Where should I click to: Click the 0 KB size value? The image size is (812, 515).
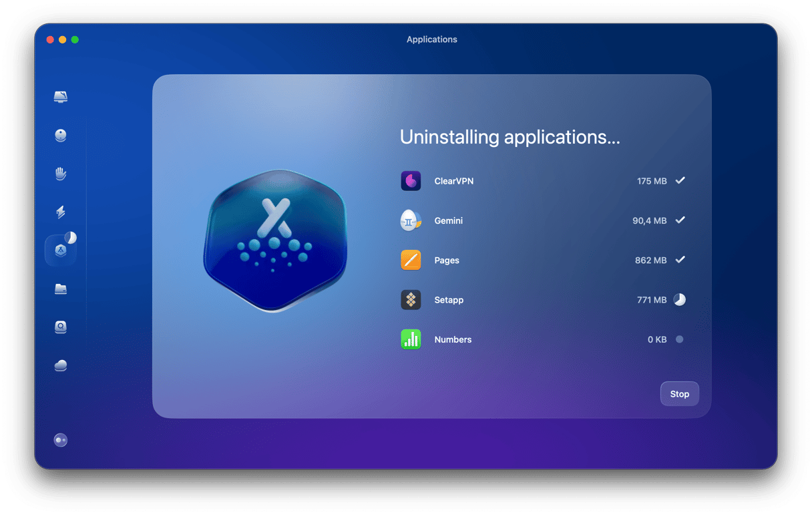point(657,339)
